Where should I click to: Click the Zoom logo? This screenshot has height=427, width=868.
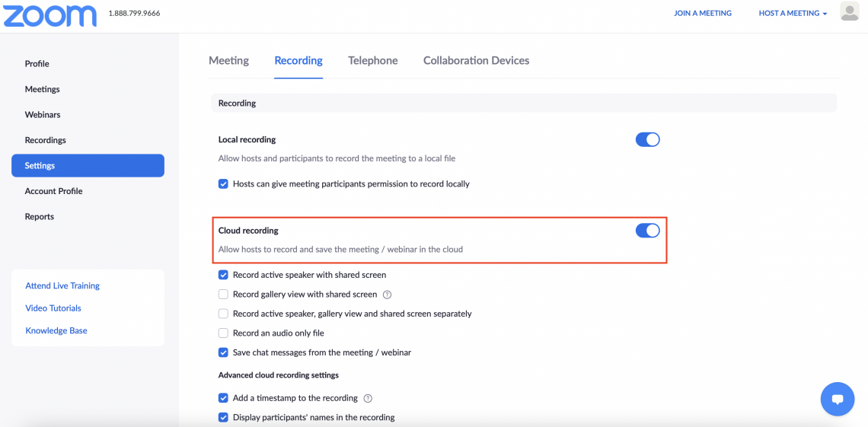pyautogui.click(x=50, y=15)
